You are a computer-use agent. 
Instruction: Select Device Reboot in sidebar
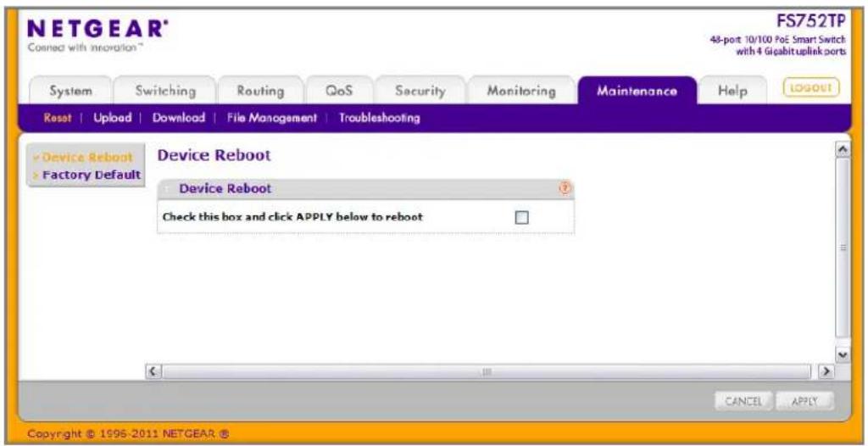pyautogui.click(x=87, y=158)
